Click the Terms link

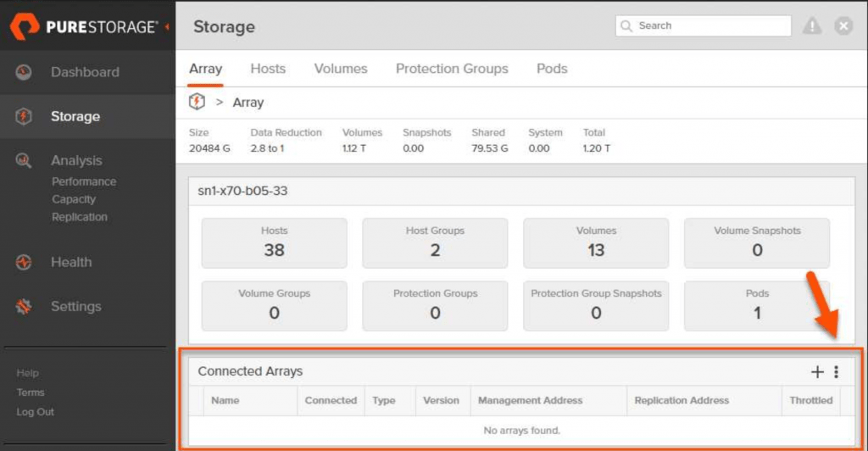tap(31, 393)
